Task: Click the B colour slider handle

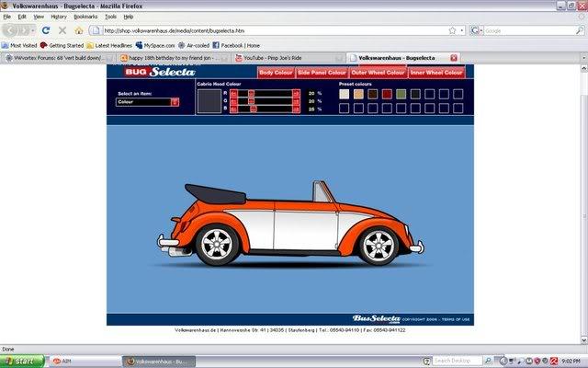Action: point(254,109)
